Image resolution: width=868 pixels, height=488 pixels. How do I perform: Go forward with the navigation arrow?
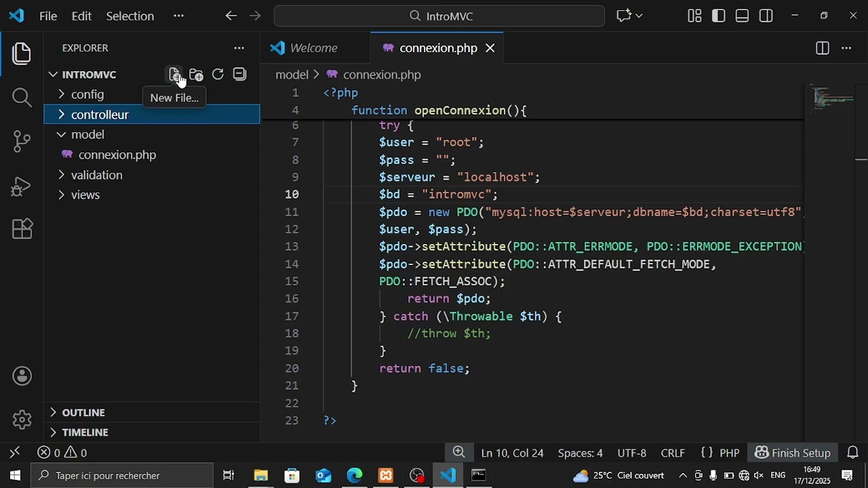[255, 16]
